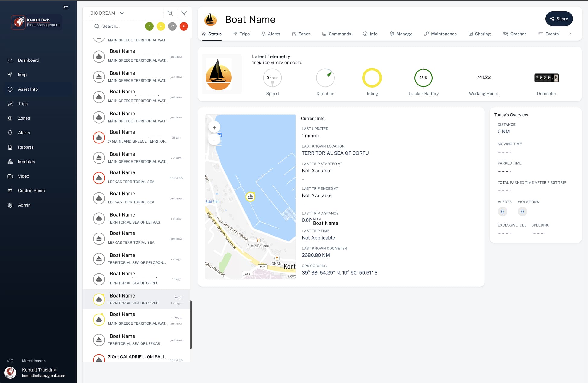Select Z Out GALADRIEL - Old BALI entry

coord(136,358)
